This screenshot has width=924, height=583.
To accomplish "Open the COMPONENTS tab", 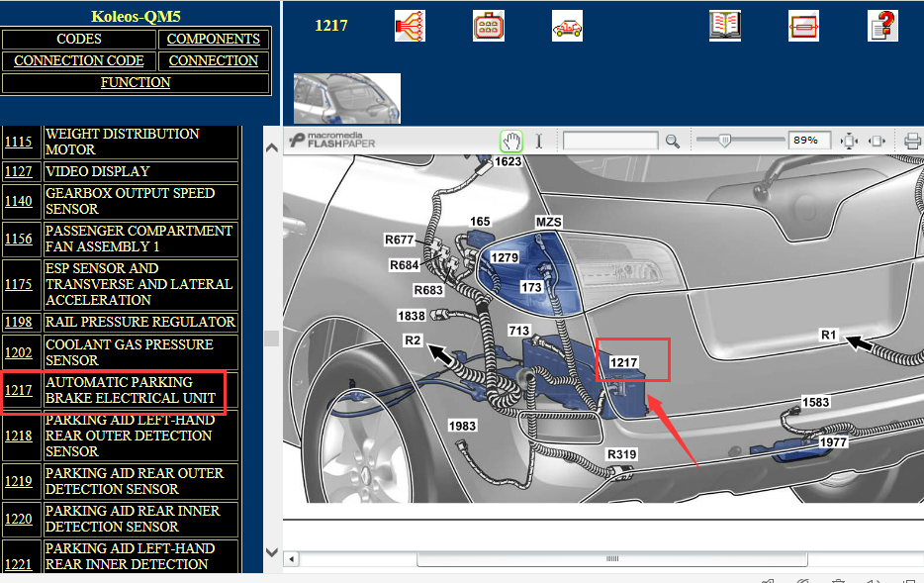I will point(214,39).
